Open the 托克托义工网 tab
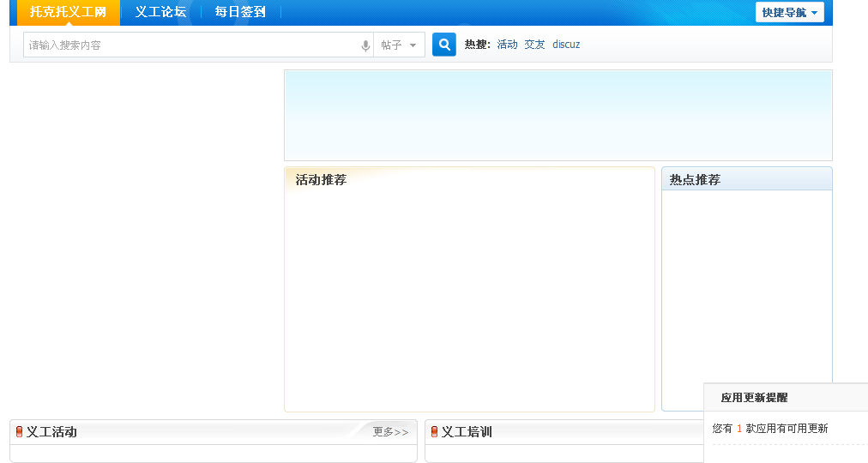 68,12
